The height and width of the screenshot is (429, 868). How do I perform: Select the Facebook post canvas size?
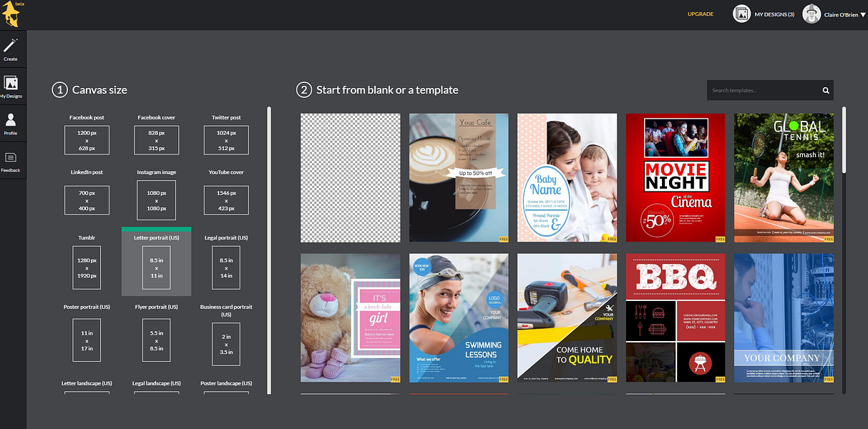tap(87, 139)
